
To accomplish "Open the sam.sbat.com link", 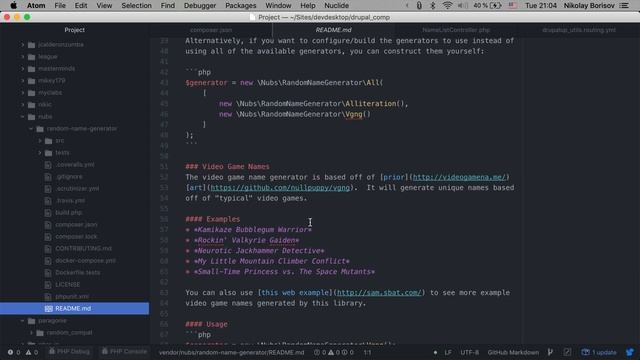I will point(378,293).
